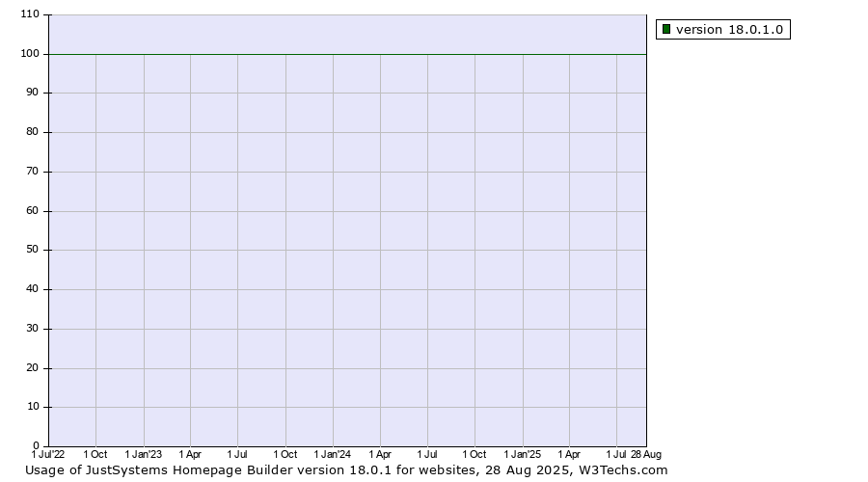The image size is (868, 482).
Task: Click the '28 Aug' x-axis label
Action: click(x=646, y=454)
